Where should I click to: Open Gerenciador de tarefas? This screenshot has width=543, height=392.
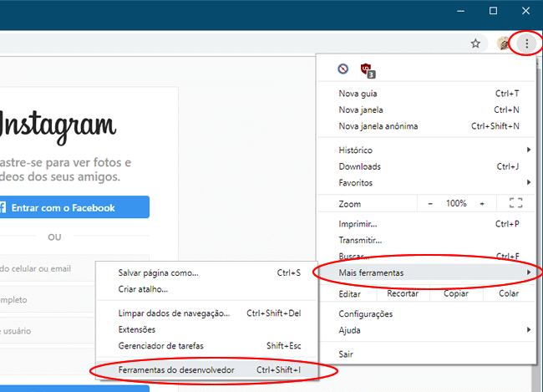tap(206, 346)
